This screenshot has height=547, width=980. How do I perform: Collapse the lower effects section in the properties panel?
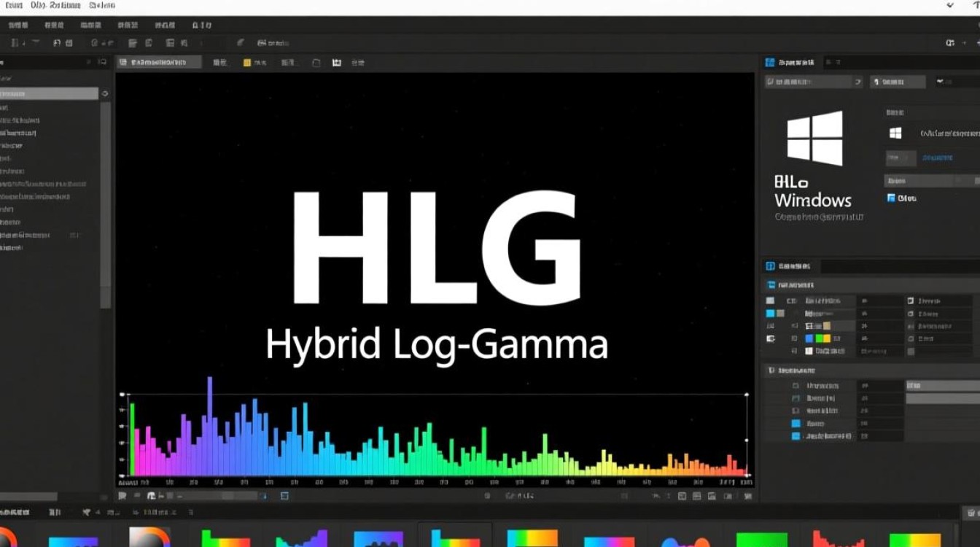pyautogui.click(x=773, y=370)
